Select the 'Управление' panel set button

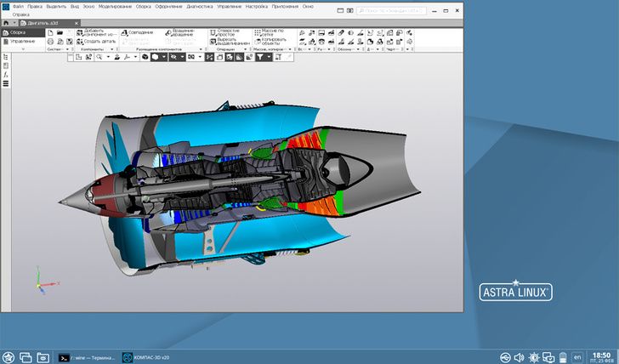[19, 41]
